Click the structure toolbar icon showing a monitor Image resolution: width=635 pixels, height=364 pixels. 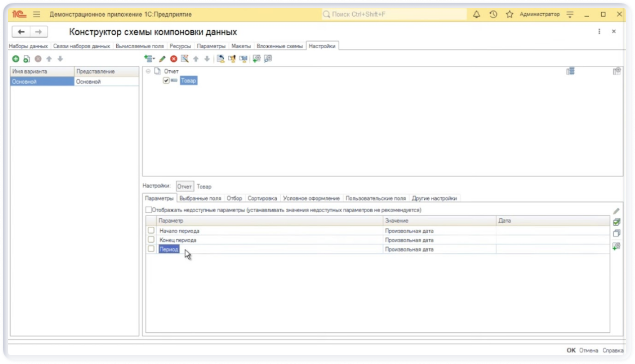coord(244,59)
